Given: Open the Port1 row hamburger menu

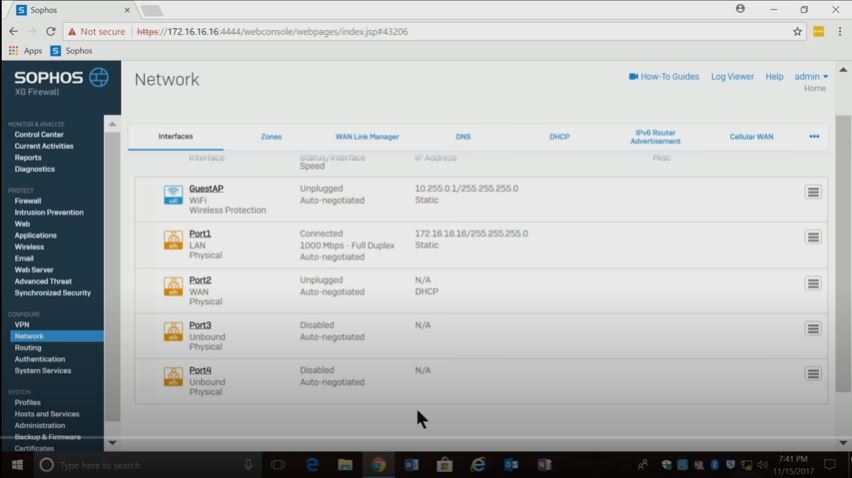Looking at the screenshot, I should 813,237.
